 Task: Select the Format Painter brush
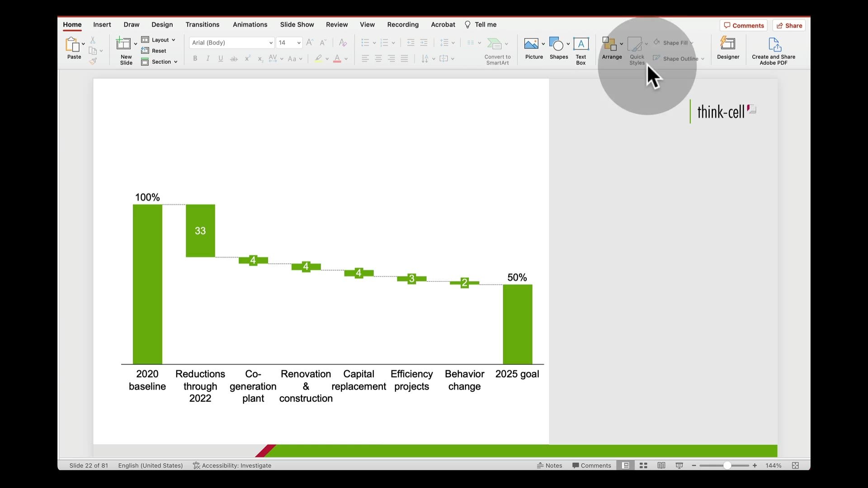click(93, 61)
